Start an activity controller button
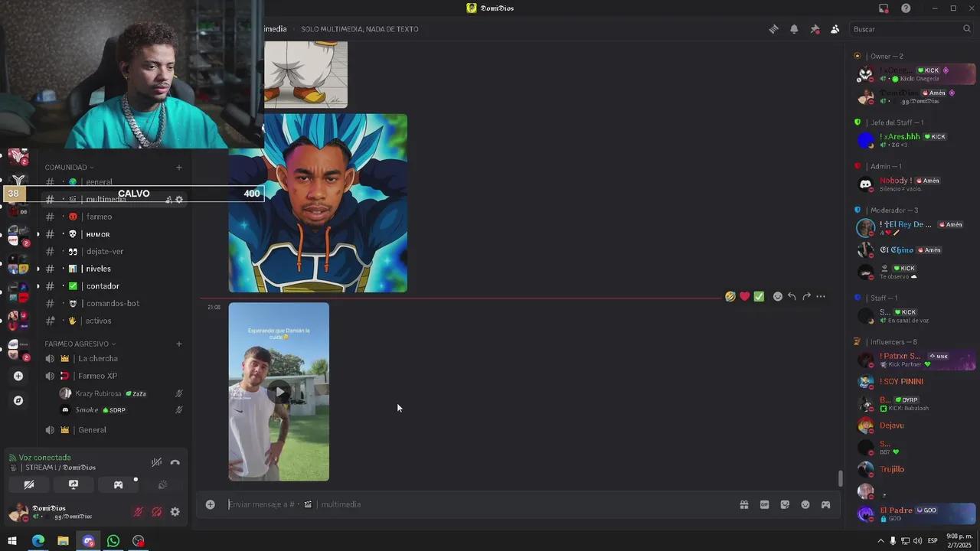This screenshot has width=980, height=551. tap(118, 484)
